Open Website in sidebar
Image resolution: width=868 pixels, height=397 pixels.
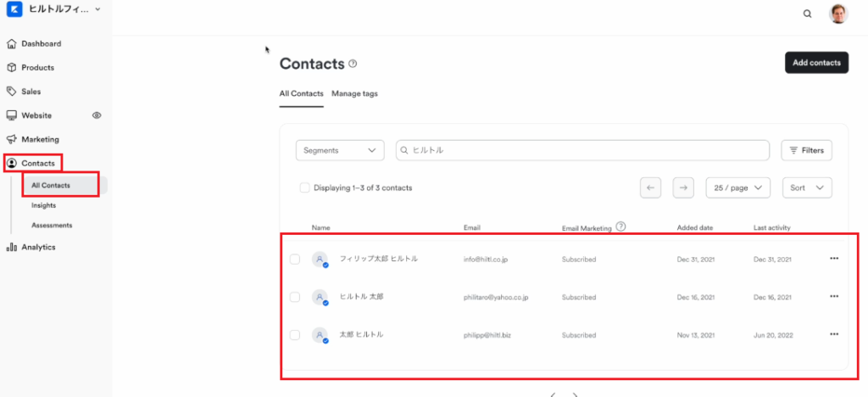[36, 115]
